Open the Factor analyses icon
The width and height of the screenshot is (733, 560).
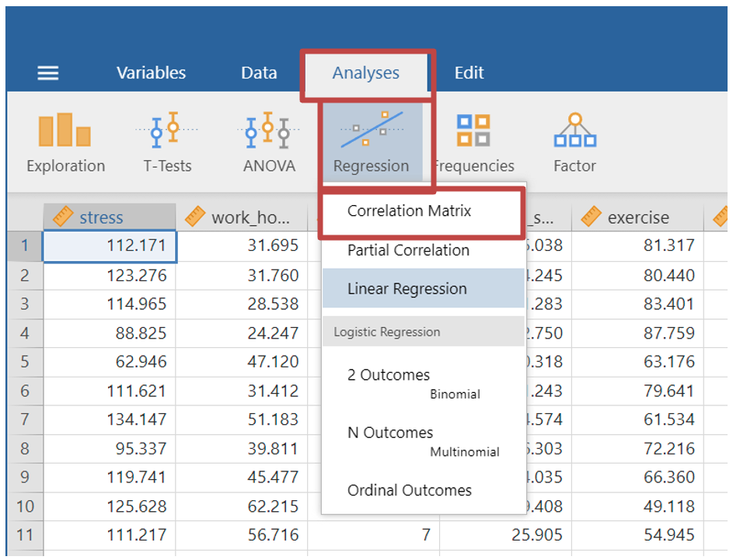pyautogui.click(x=574, y=142)
